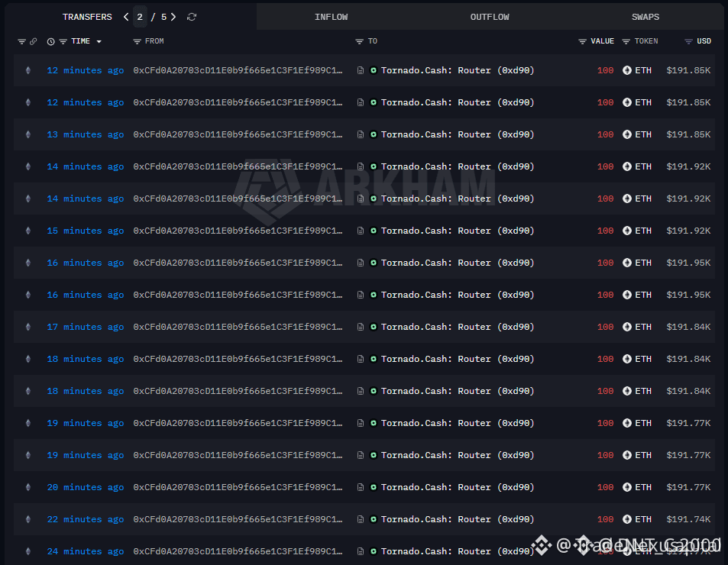The height and width of the screenshot is (565, 728).
Task: Click Ethereum chain icon on 20 minutes row
Action: pos(28,487)
